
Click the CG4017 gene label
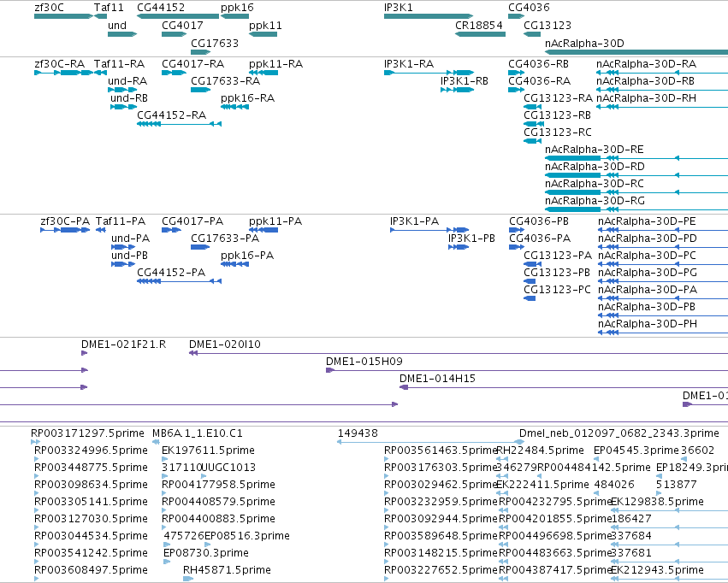(x=182, y=25)
